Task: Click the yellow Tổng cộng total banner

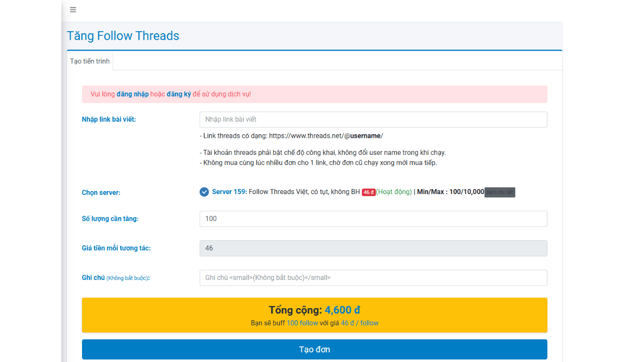Action: click(314, 315)
